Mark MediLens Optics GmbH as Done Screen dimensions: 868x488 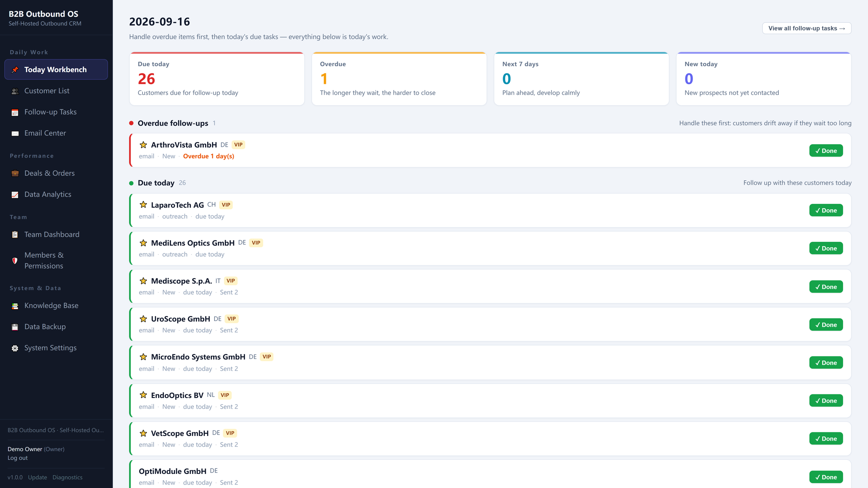(x=826, y=248)
